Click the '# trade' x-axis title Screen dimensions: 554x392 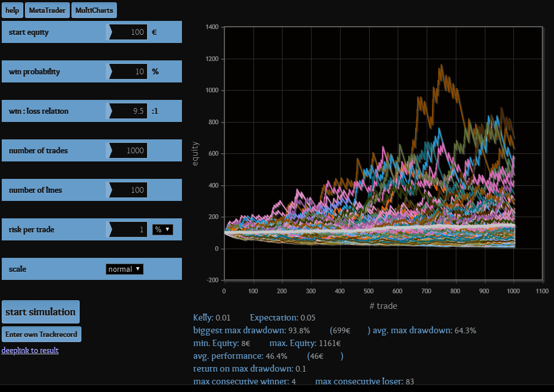click(x=383, y=306)
